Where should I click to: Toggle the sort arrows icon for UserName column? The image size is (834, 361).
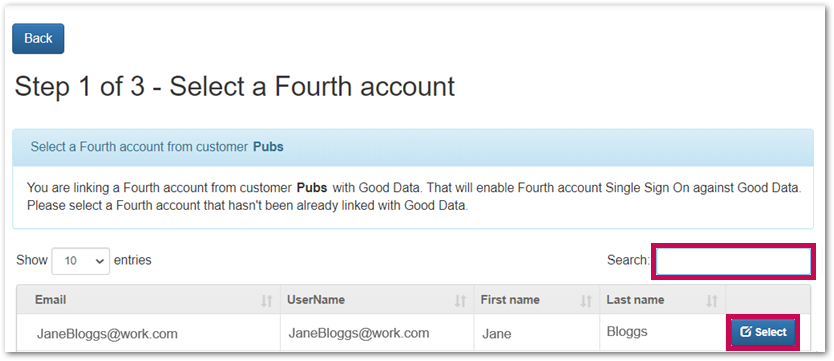tap(460, 301)
